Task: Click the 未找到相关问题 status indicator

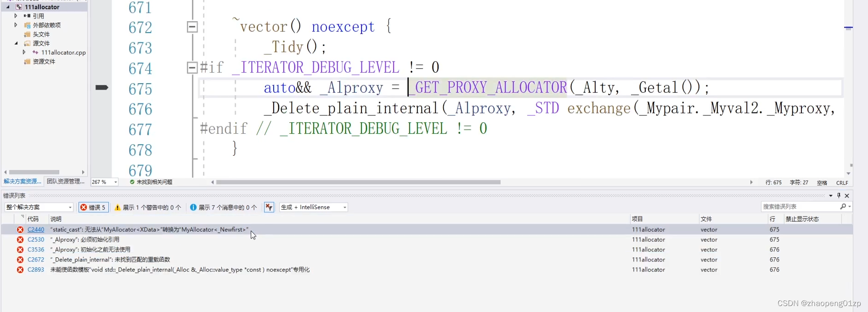Action: (x=151, y=182)
